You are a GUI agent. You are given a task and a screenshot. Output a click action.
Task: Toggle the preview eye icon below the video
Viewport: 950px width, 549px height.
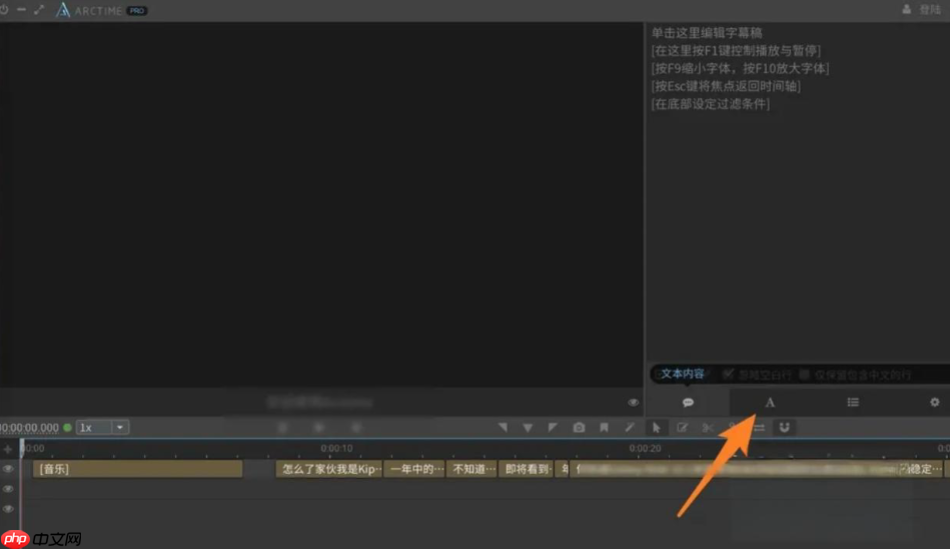click(633, 402)
